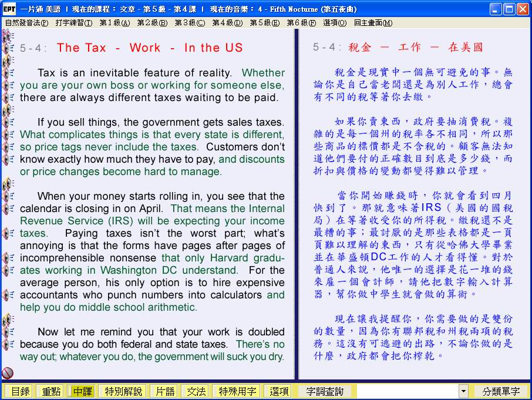Play audio for 'Now let me remind you'
Viewport: 532px width, 400px height.
[x=9, y=332]
